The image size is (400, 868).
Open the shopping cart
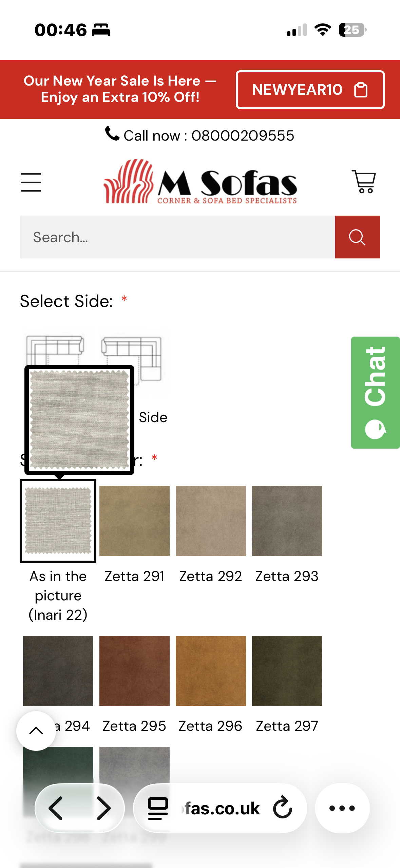point(363,182)
